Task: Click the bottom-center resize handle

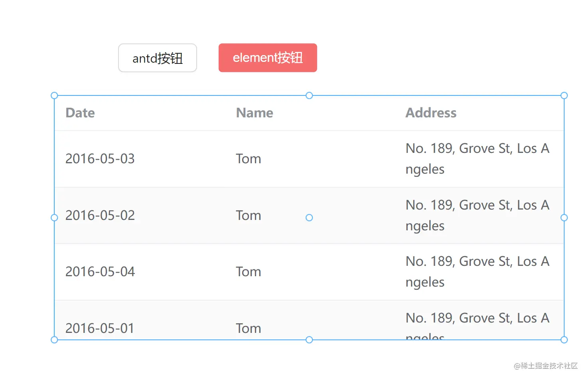Action: (x=309, y=340)
